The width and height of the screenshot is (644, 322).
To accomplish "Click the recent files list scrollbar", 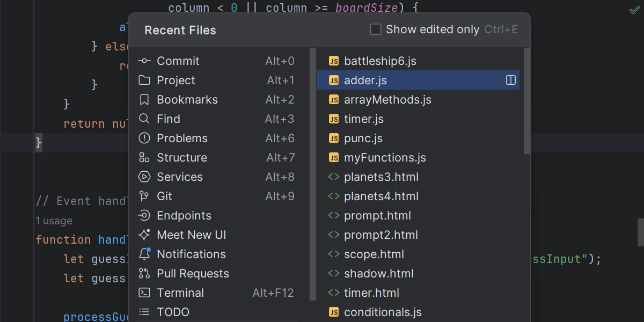I will pyautogui.click(x=526, y=102).
